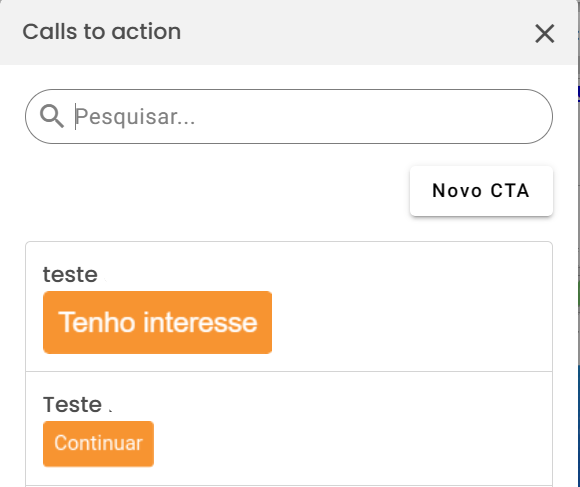Create a new CTA with Novo CTA
This screenshot has width=580, height=487.
481,191
